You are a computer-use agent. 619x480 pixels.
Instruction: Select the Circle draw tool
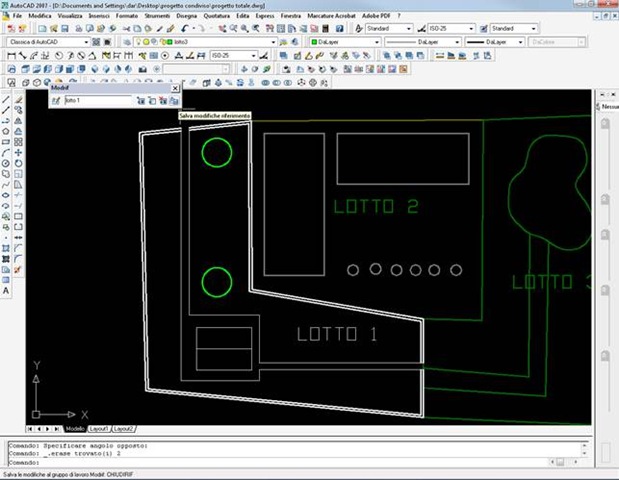coord(6,162)
